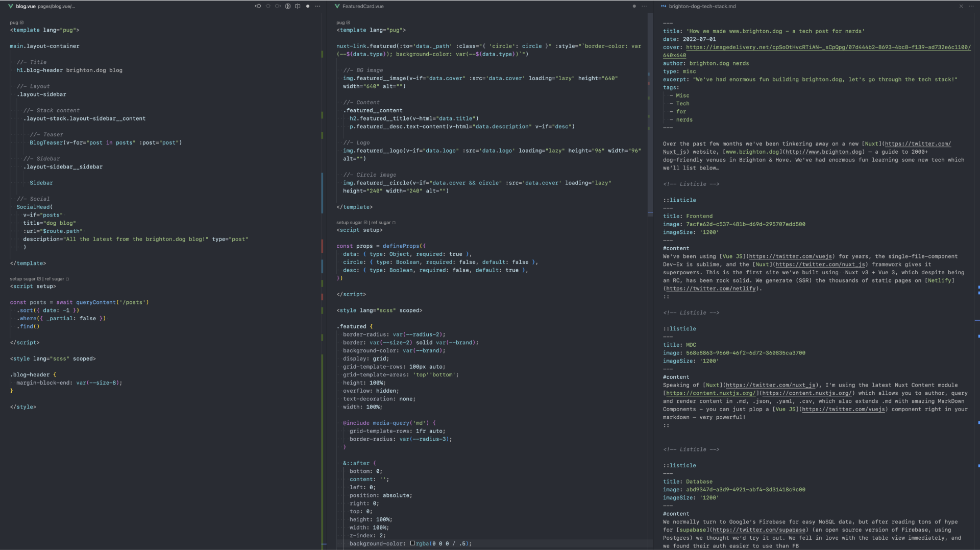Click '<style lang="scss" scoped>' in FeaturedCard.vue
This screenshot has height=550, width=980.
(379, 310)
